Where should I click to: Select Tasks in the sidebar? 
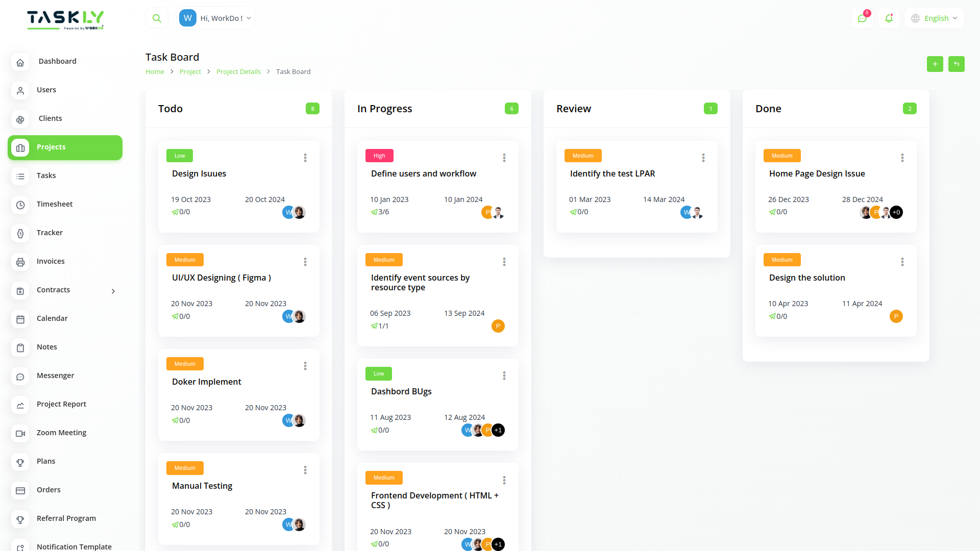pos(46,176)
